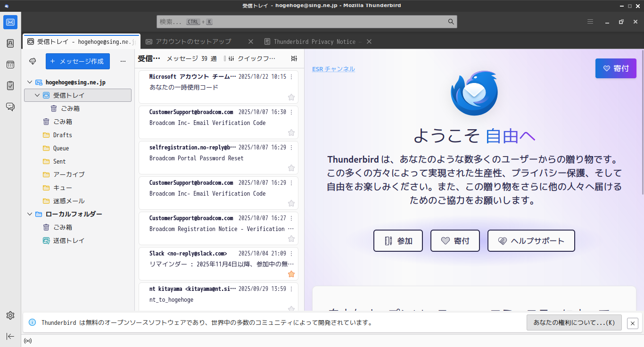This screenshot has height=347, width=644.
Task: Open the more menu on the nt kitayama message
Action: pyautogui.click(x=291, y=289)
